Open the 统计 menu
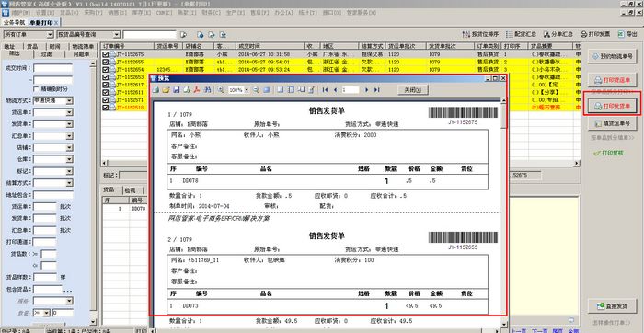 click(x=307, y=13)
